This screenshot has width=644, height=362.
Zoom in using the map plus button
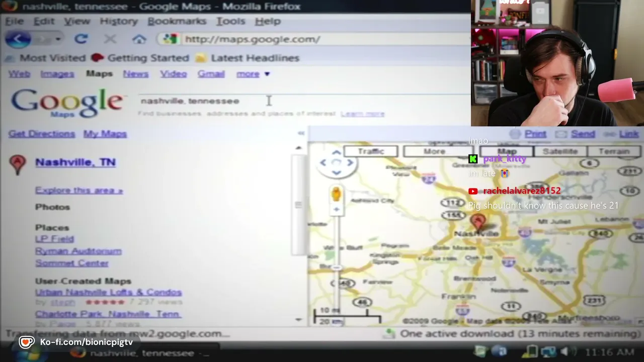click(336, 209)
